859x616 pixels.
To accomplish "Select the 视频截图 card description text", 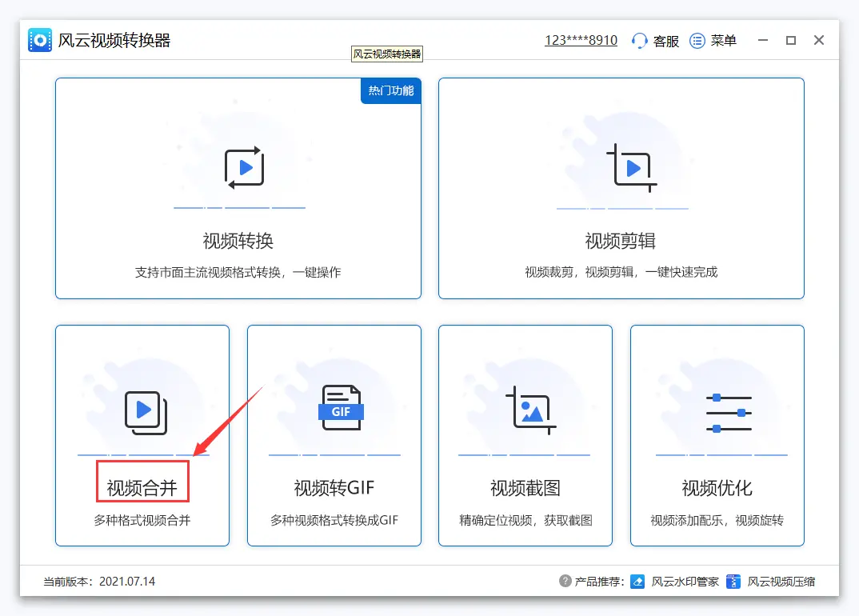I will point(525,519).
